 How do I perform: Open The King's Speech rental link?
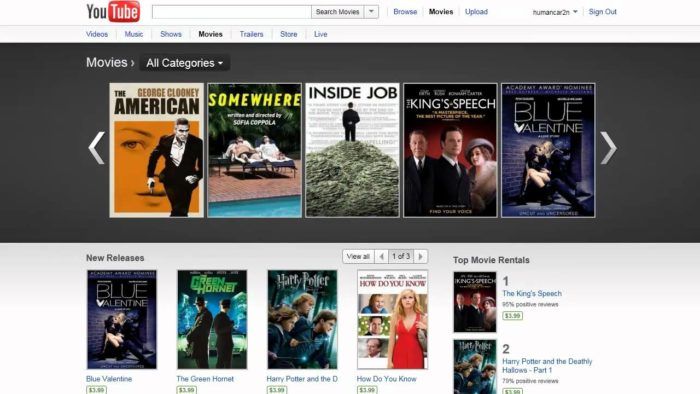tap(532, 294)
